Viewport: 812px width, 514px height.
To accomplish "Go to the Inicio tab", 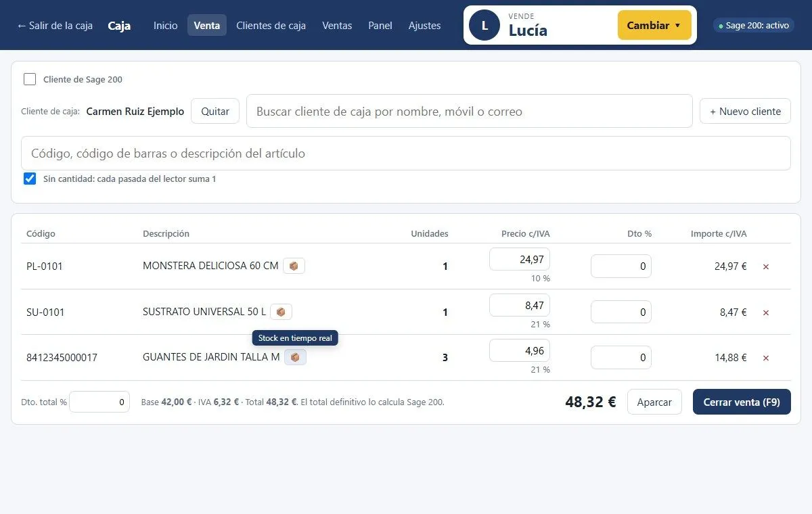I will (165, 25).
